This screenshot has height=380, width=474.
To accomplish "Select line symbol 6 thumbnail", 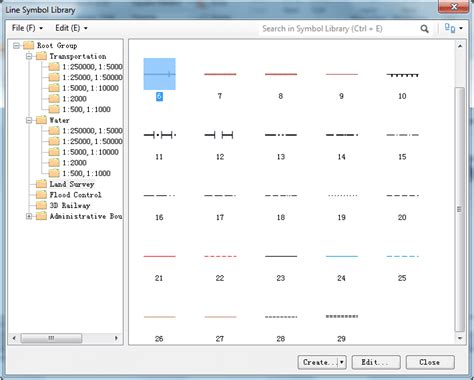I will pos(159,74).
